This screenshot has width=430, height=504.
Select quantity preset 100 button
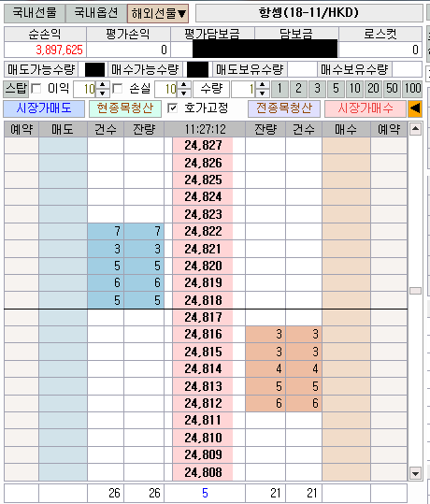coord(412,89)
